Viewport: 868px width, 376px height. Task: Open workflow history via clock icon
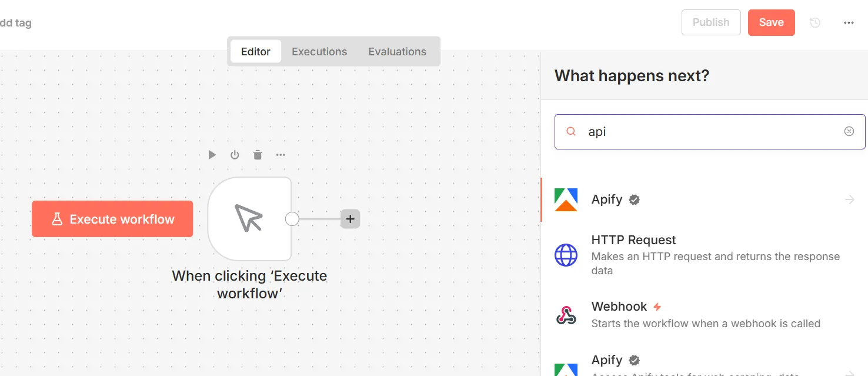[814, 22]
